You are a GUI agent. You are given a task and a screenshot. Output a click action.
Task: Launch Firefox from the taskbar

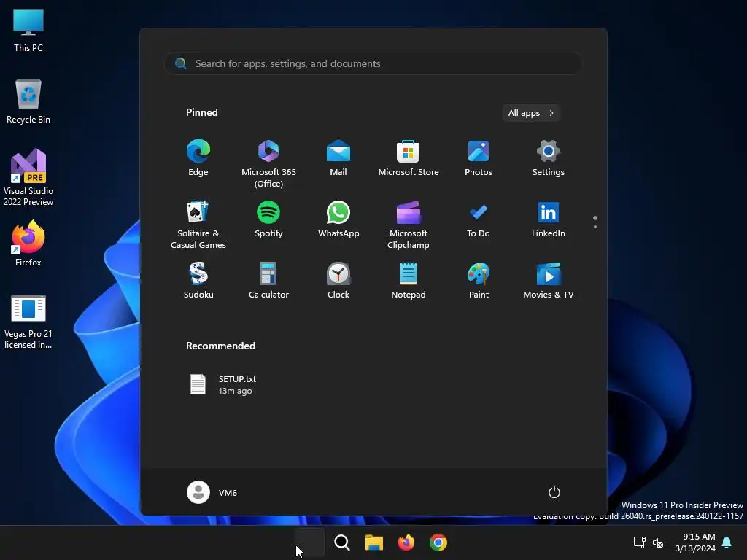pyautogui.click(x=406, y=542)
